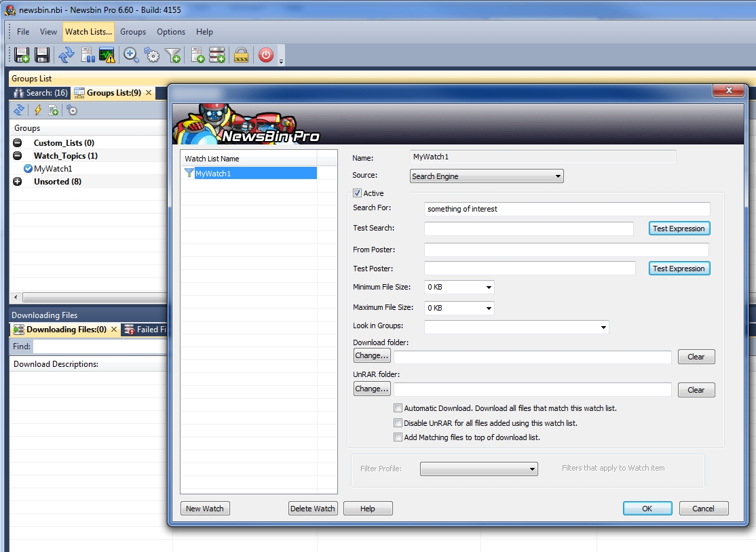Screen dimensions: 756x552
Task: Open the monitor with warning sign icon
Action: coord(107,56)
